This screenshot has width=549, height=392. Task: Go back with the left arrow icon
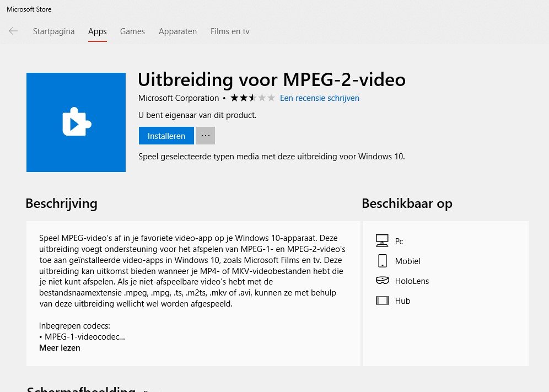click(x=13, y=31)
